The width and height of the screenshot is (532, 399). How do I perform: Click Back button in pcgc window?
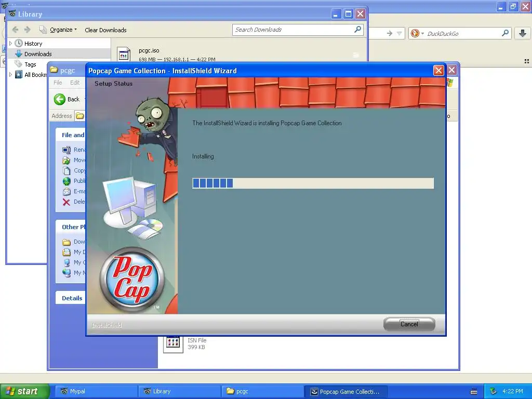pyautogui.click(x=67, y=99)
